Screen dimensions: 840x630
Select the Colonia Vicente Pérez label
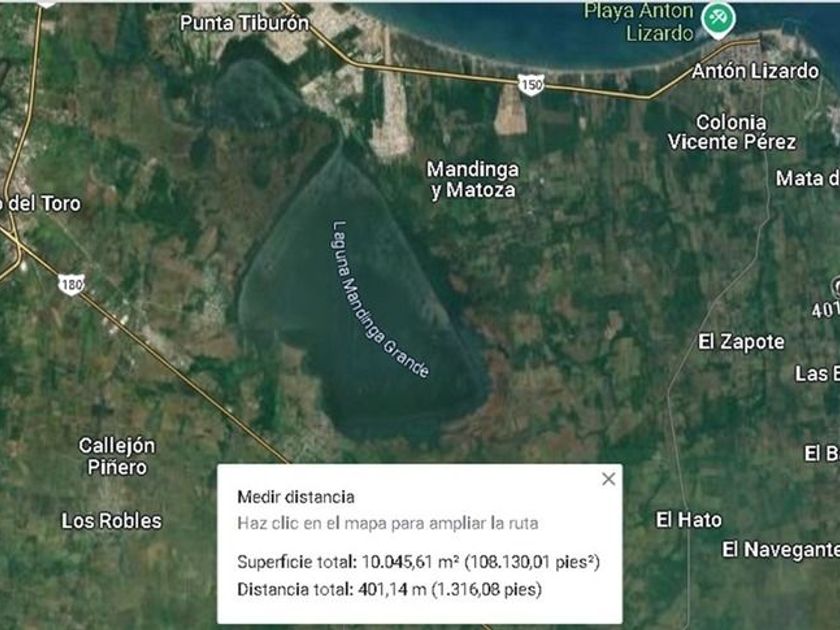pyautogui.click(x=731, y=132)
